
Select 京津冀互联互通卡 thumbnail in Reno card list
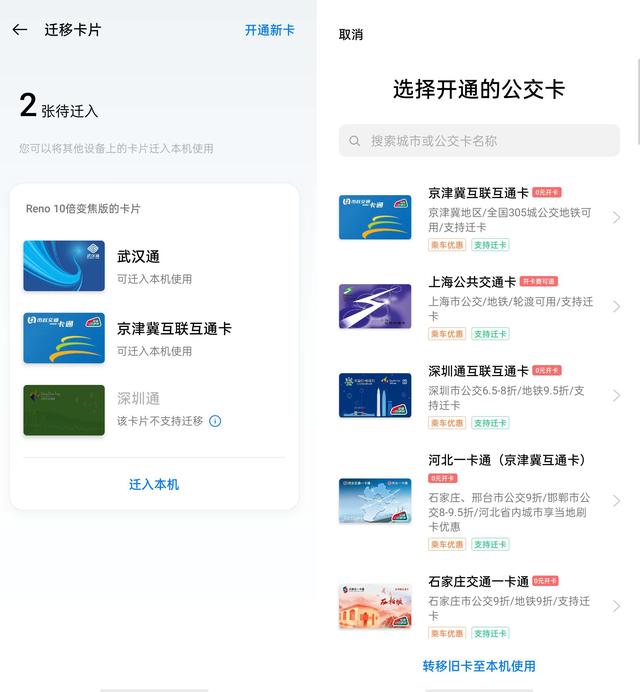[x=64, y=338]
